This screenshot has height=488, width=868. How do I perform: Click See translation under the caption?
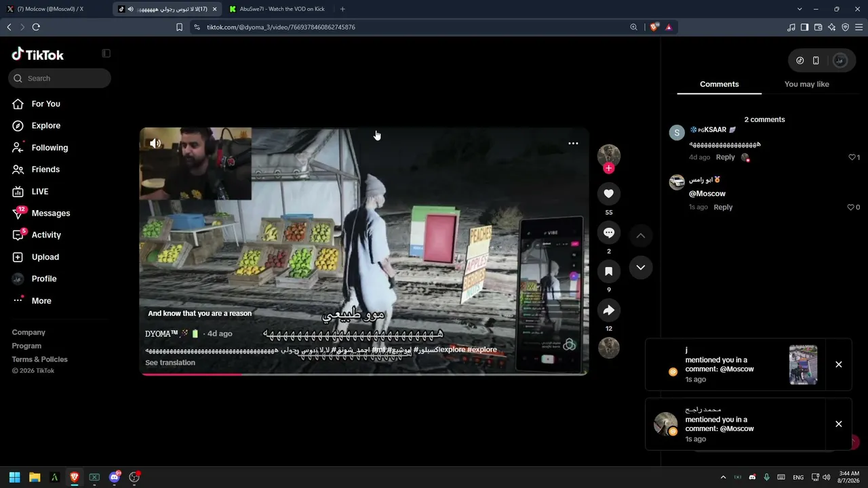(x=170, y=363)
